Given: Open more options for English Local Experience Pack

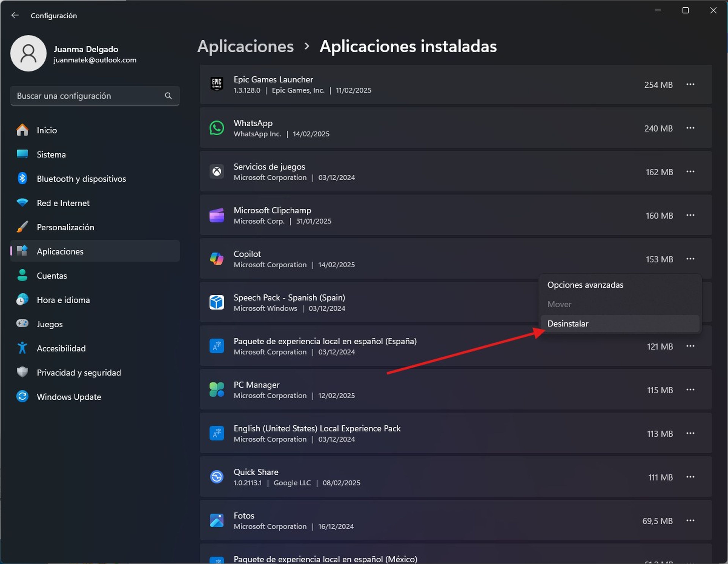Looking at the screenshot, I should 690,433.
